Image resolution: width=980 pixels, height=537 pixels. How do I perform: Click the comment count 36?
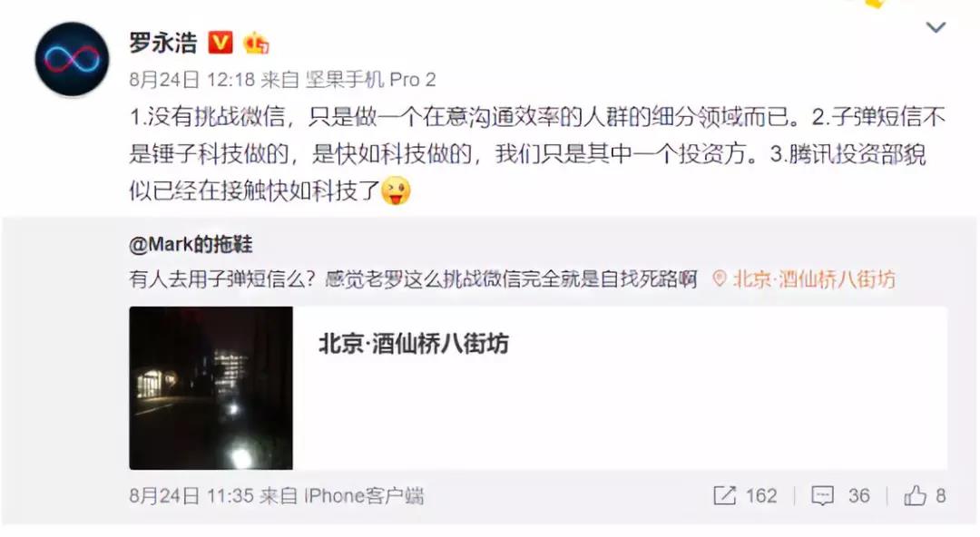[x=858, y=496]
